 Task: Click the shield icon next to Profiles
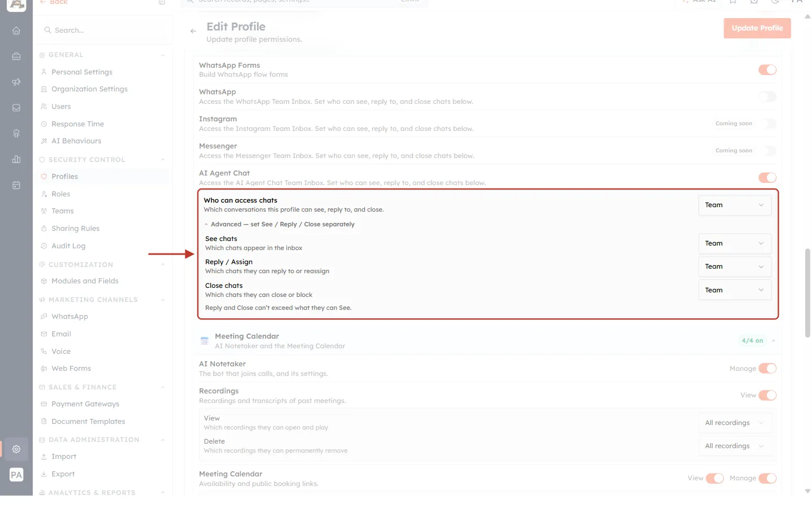pyautogui.click(x=44, y=177)
